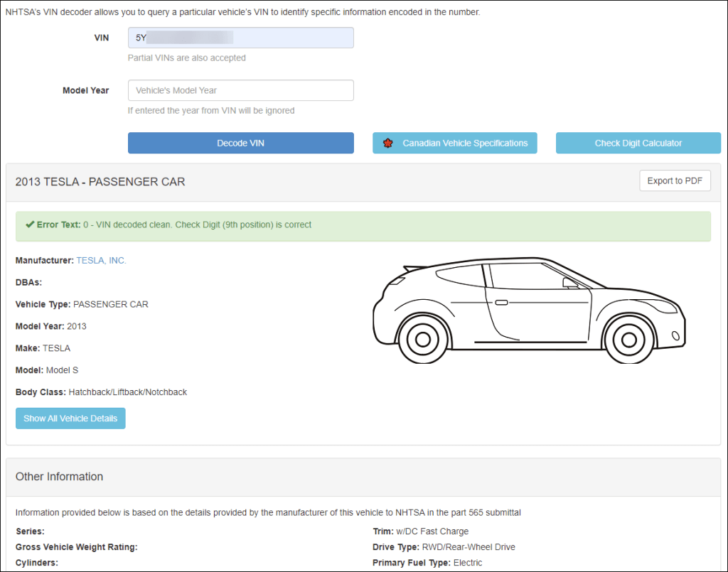The height and width of the screenshot is (572, 728).
Task: Show All Vehicle Details
Action: pos(70,419)
